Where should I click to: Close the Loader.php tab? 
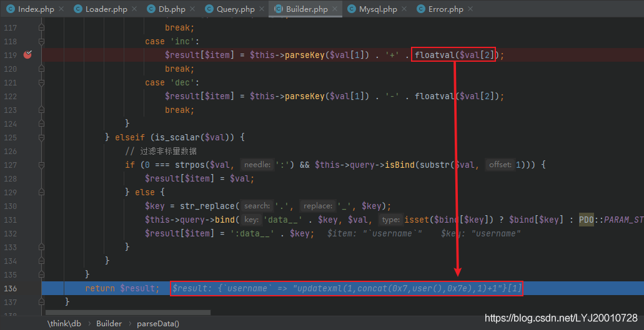click(x=134, y=9)
